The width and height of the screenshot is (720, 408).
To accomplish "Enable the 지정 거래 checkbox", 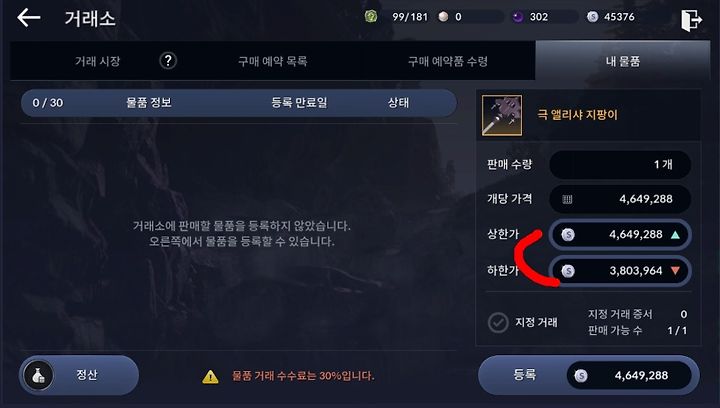I will 498,322.
